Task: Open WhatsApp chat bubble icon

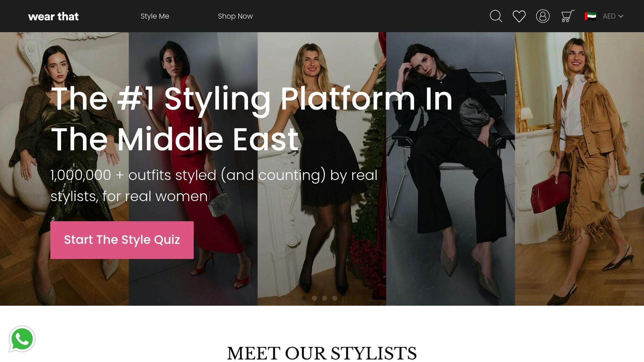Action: 22,339
